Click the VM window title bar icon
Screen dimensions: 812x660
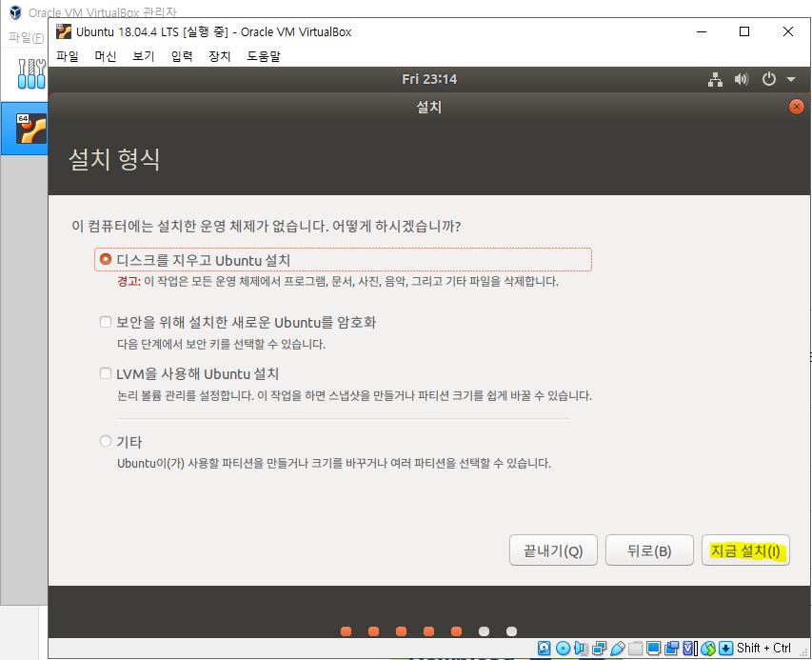pyautogui.click(x=64, y=31)
